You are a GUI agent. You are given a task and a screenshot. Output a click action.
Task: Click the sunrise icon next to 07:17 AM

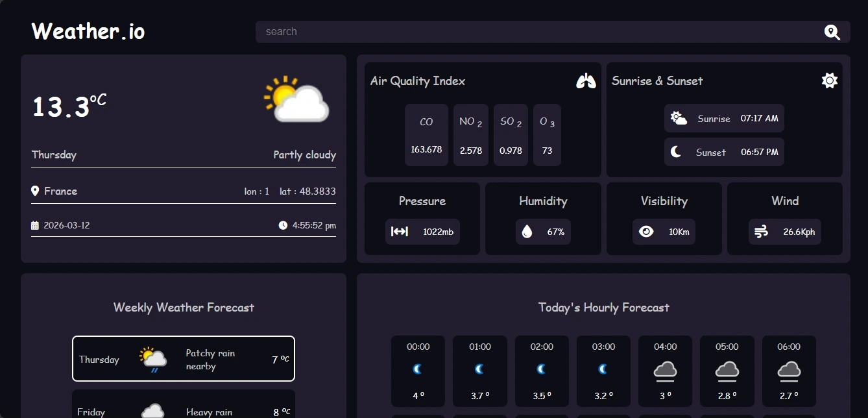(677, 118)
